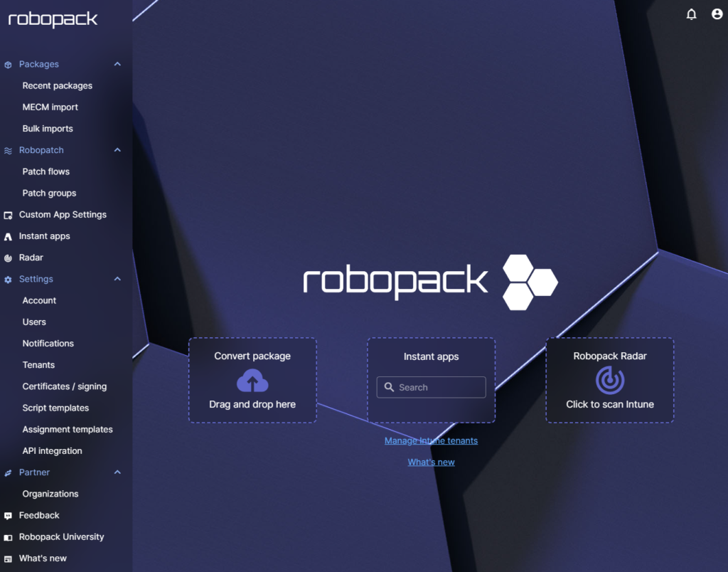
Task: Click the Custom App Settings icon
Action: pyautogui.click(x=9, y=214)
